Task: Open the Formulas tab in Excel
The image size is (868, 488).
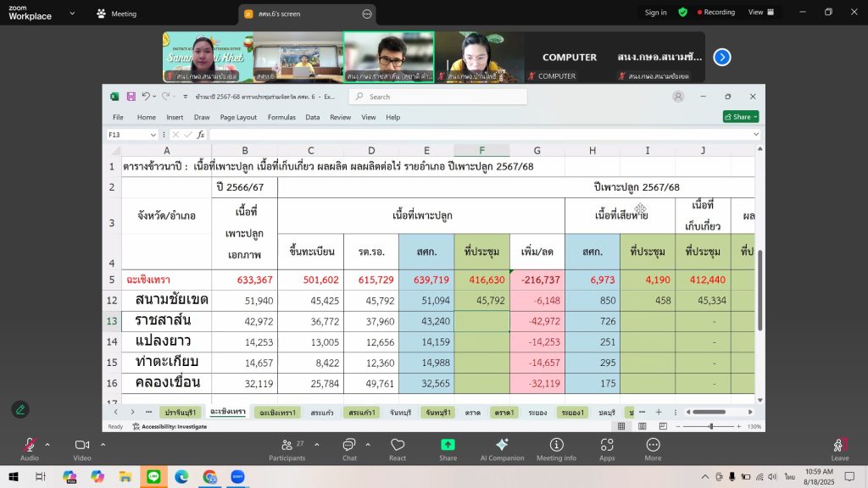Action: [281, 117]
